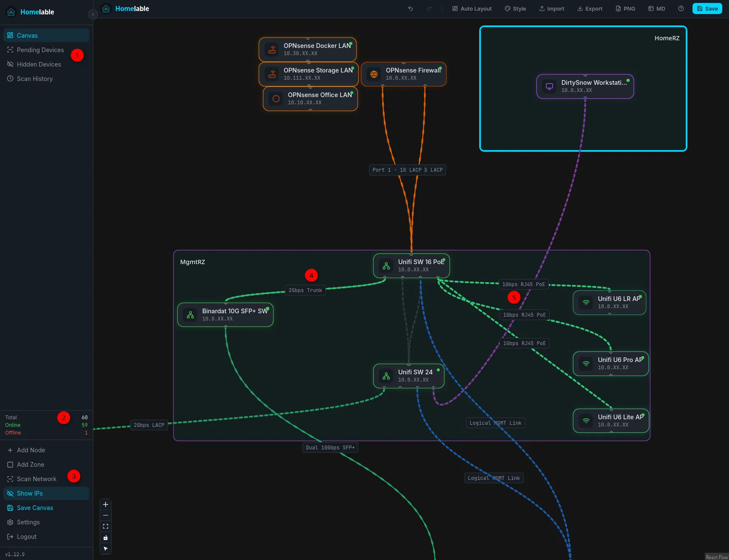729x560 pixels.
Task: Open the help question mark icon
Action: 681,8
